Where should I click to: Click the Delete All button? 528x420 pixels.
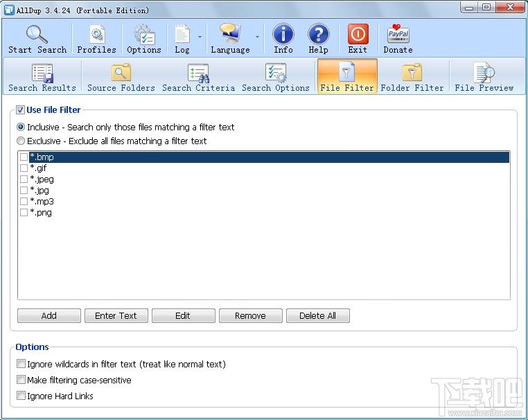pyautogui.click(x=318, y=315)
